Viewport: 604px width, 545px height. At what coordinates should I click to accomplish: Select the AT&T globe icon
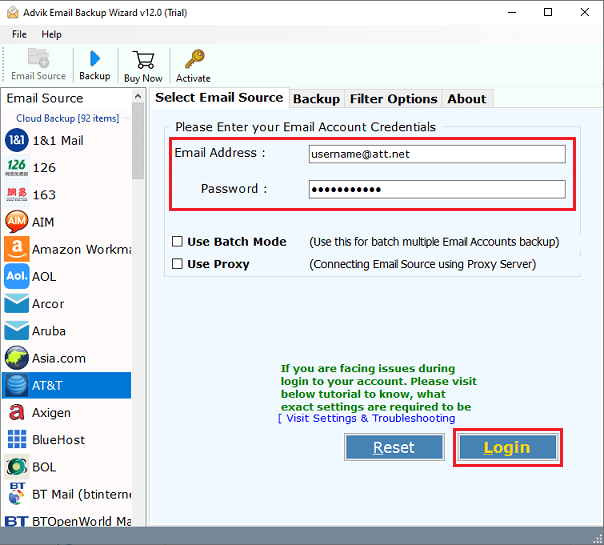tap(17, 385)
